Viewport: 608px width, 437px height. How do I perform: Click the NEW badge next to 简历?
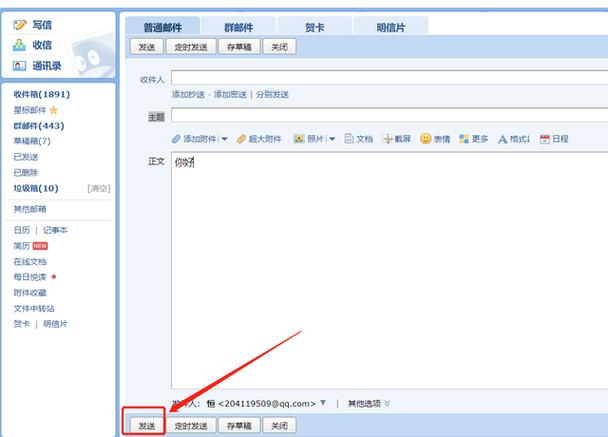(x=40, y=246)
